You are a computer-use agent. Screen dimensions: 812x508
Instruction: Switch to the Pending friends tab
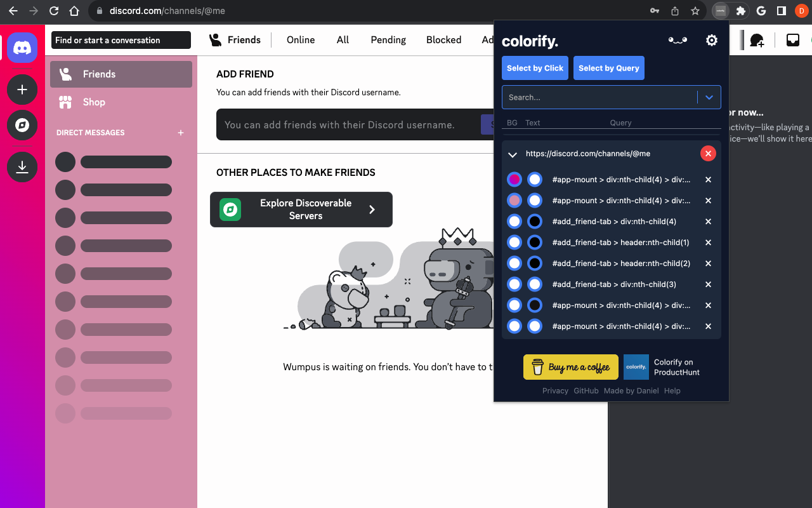tap(388, 40)
